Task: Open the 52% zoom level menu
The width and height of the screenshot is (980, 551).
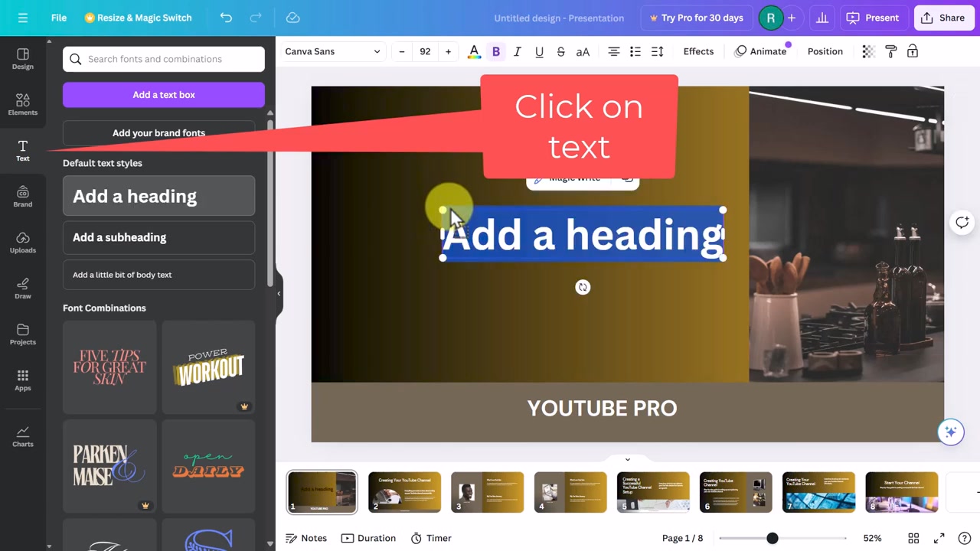Action: [872, 538]
